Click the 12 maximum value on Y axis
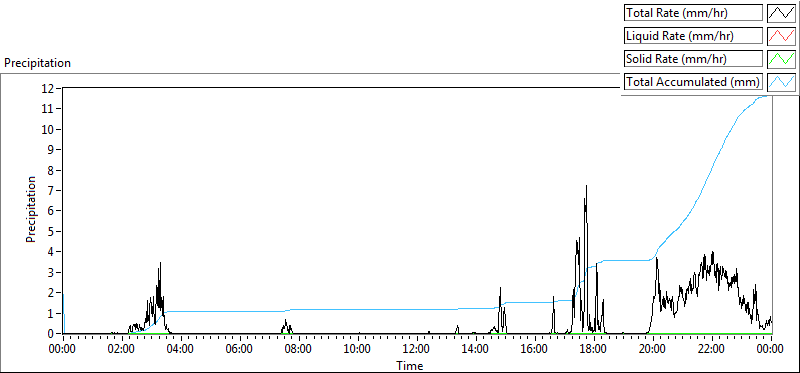 (x=49, y=88)
